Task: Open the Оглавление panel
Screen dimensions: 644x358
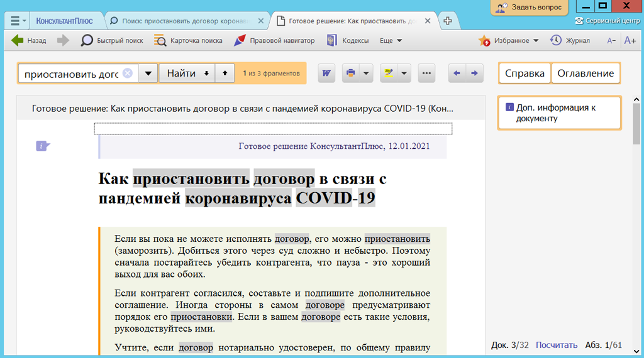Action: click(586, 73)
